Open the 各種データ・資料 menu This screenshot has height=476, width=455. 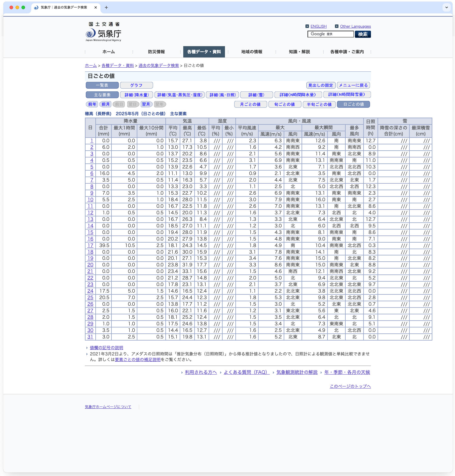pos(204,52)
